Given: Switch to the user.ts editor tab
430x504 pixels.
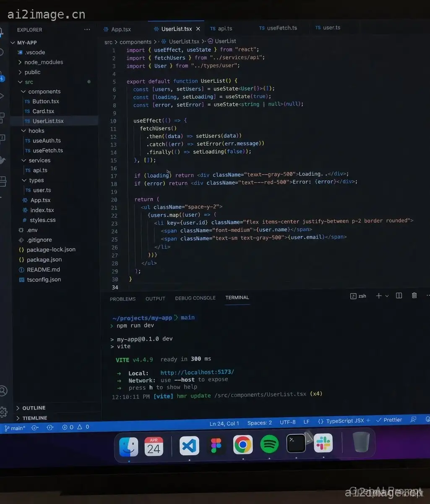Looking at the screenshot, I should (x=328, y=28).
